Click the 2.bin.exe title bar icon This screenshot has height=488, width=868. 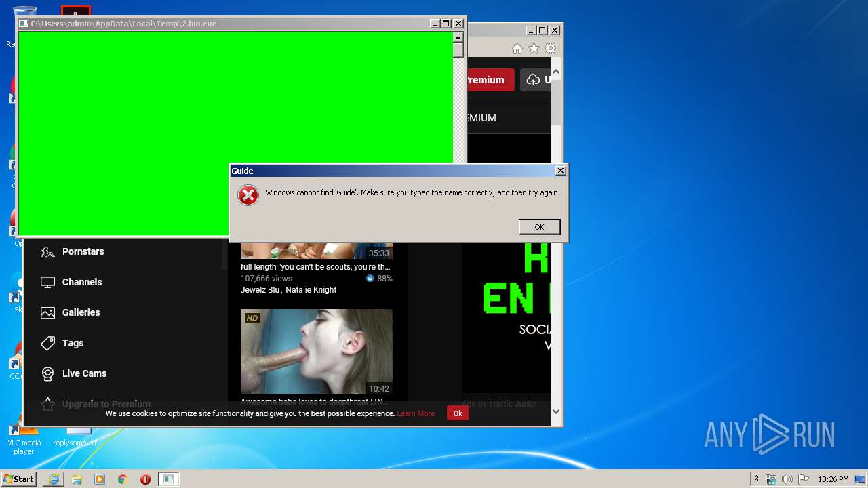24,24
